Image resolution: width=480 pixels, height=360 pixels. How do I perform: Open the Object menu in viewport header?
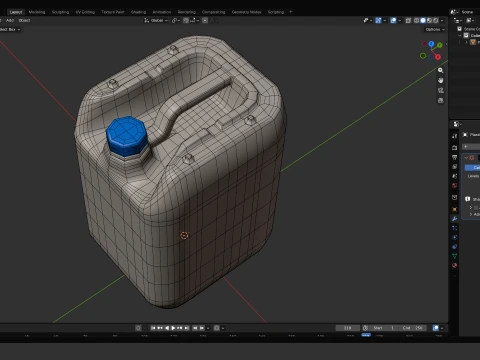[x=24, y=20]
